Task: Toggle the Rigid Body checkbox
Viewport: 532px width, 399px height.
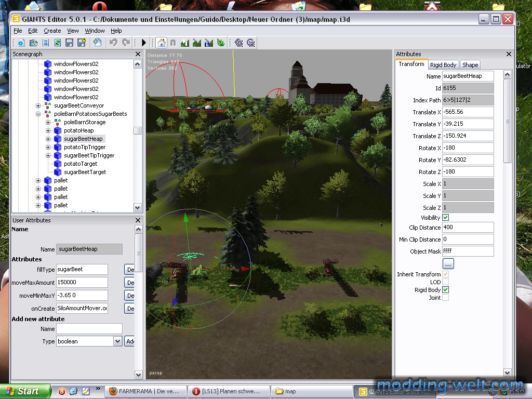Action: [445, 290]
